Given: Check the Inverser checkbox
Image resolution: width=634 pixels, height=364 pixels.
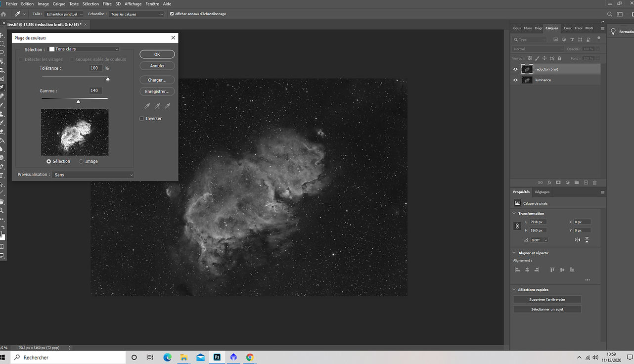Looking at the screenshot, I should pos(141,119).
